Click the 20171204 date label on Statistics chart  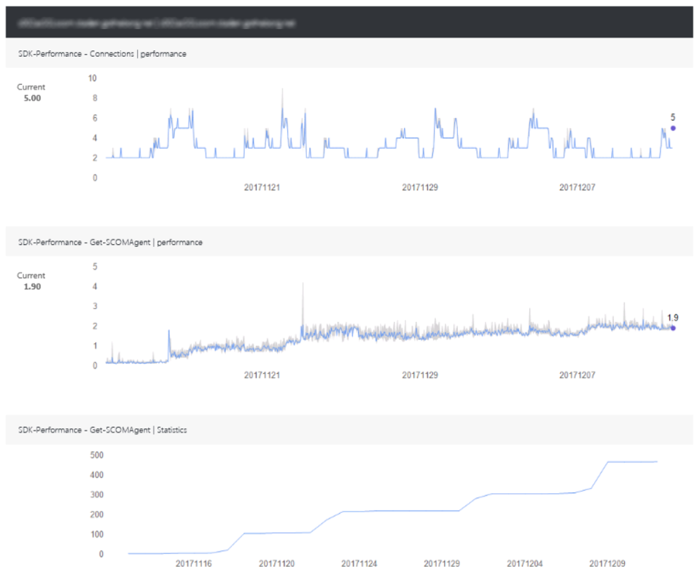coord(525,564)
